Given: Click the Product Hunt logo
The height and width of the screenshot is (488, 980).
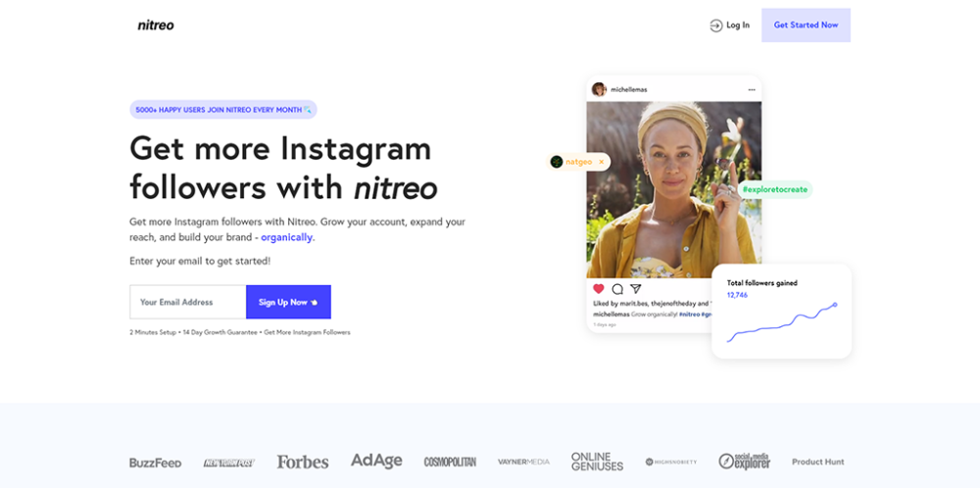Looking at the screenshot, I should pos(817,463).
